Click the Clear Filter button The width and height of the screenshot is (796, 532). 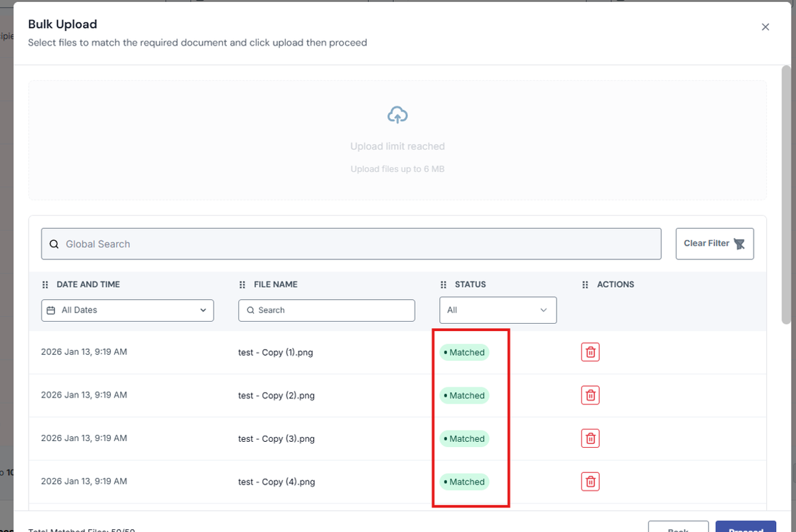click(x=714, y=243)
